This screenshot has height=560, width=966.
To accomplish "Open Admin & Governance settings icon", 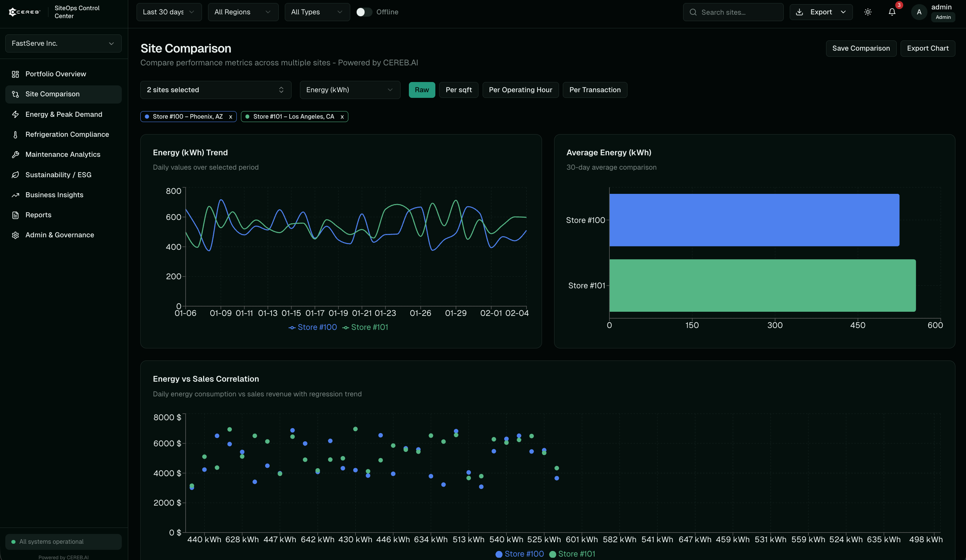I will pos(16,235).
